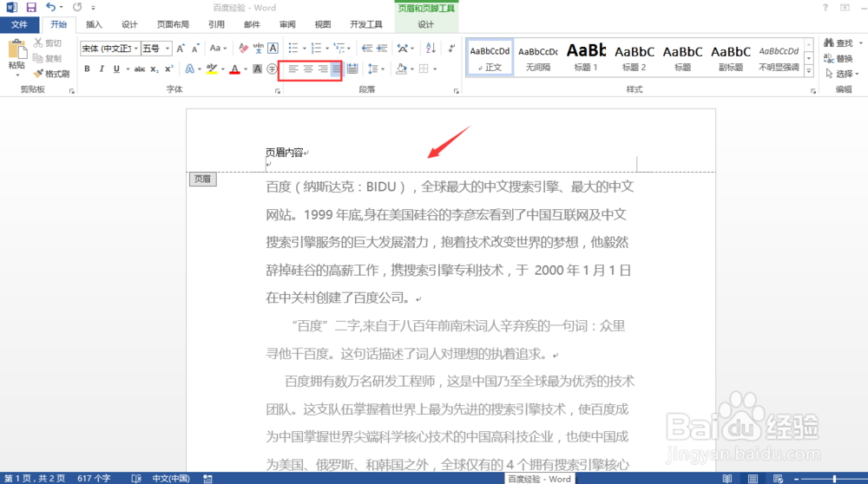Toggle Bold formatting
Viewport: 868px width, 484px height.
(x=87, y=69)
